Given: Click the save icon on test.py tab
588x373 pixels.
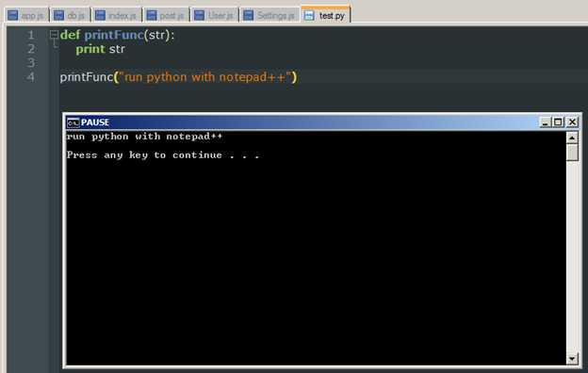Looking at the screenshot, I should coord(309,15).
